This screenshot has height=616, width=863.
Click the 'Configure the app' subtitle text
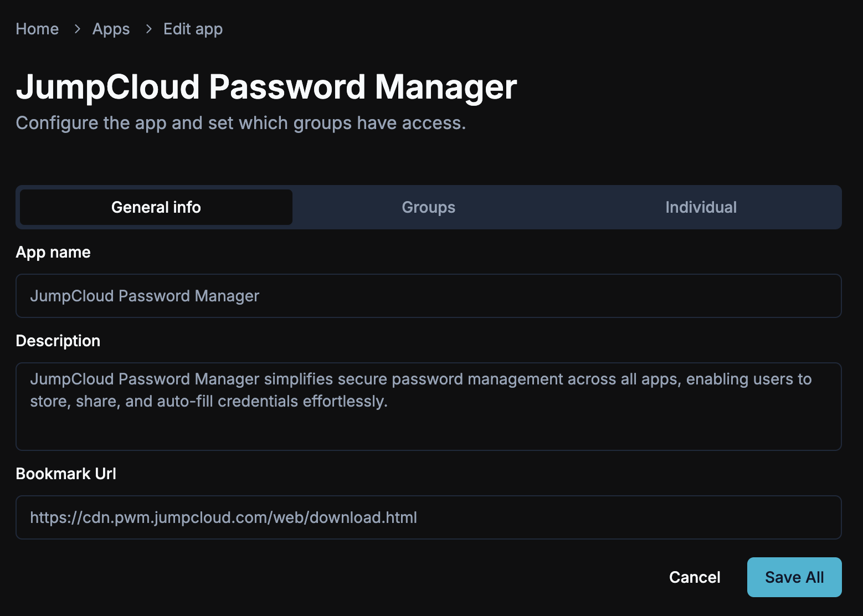(241, 123)
